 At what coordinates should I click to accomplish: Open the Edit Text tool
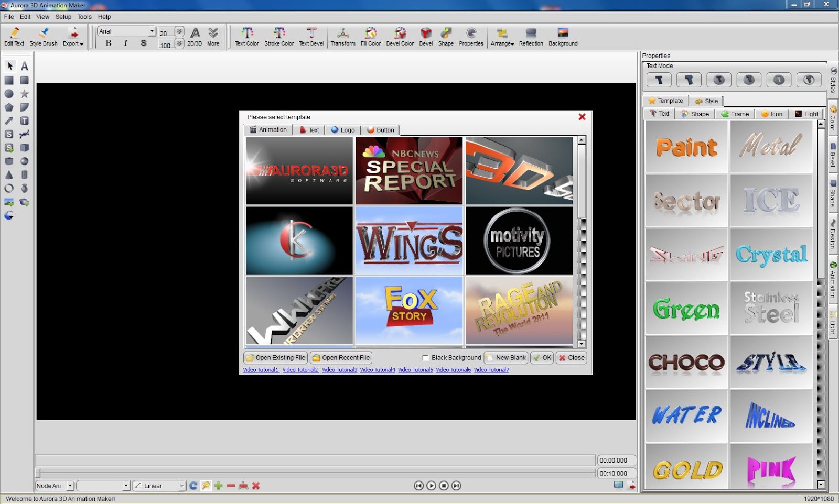[x=14, y=37]
